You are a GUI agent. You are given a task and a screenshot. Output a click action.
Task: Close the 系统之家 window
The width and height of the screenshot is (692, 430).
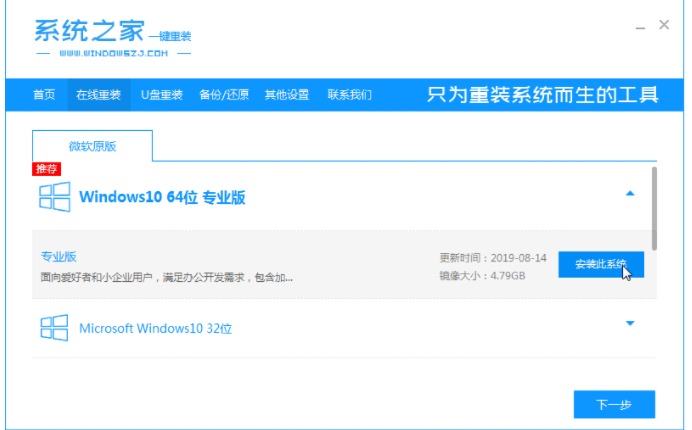tap(664, 25)
